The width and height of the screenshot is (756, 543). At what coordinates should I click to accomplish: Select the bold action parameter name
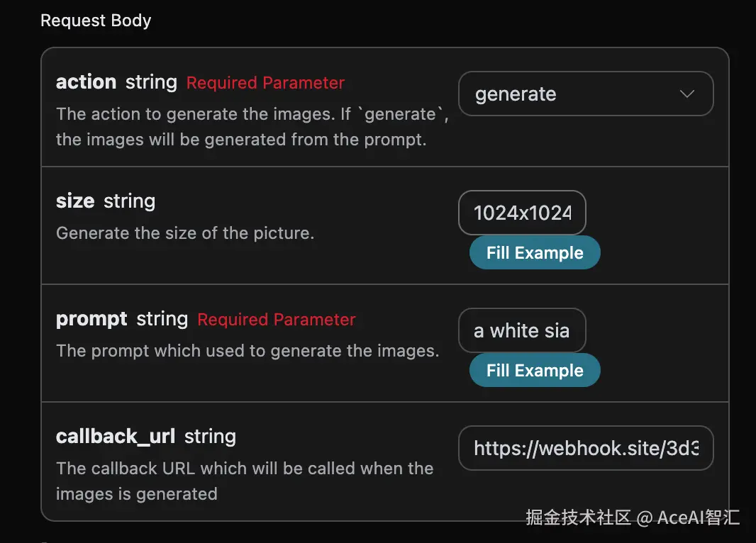click(x=86, y=82)
